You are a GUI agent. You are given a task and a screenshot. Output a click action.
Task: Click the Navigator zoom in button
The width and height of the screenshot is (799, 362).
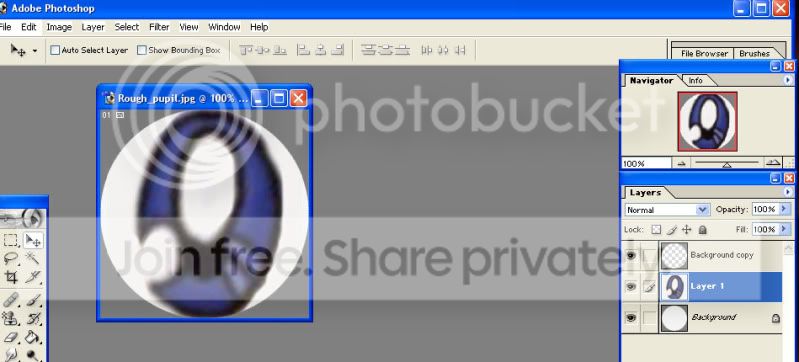click(774, 163)
